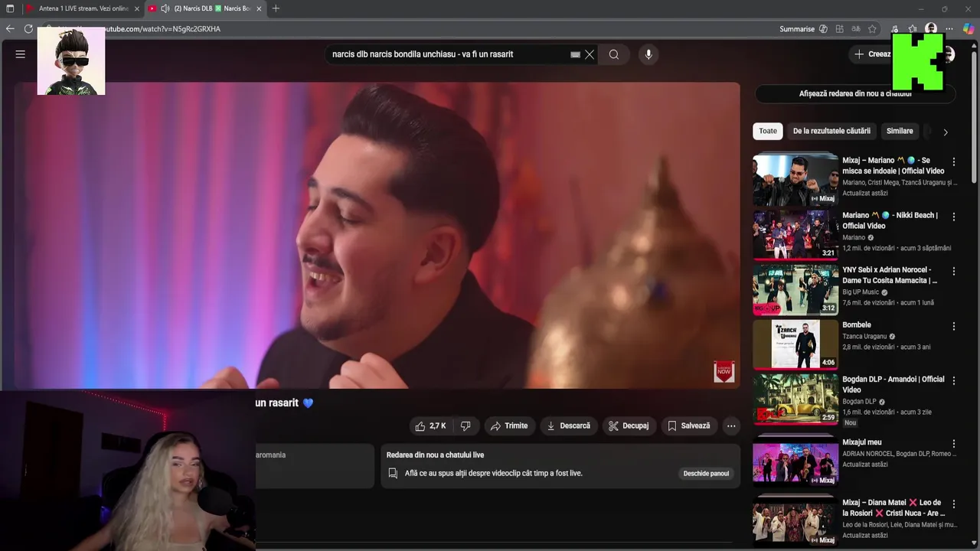Run search with the magnifier button
Image resolution: width=980 pixels, height=551 pixels.
pos(614,54)
